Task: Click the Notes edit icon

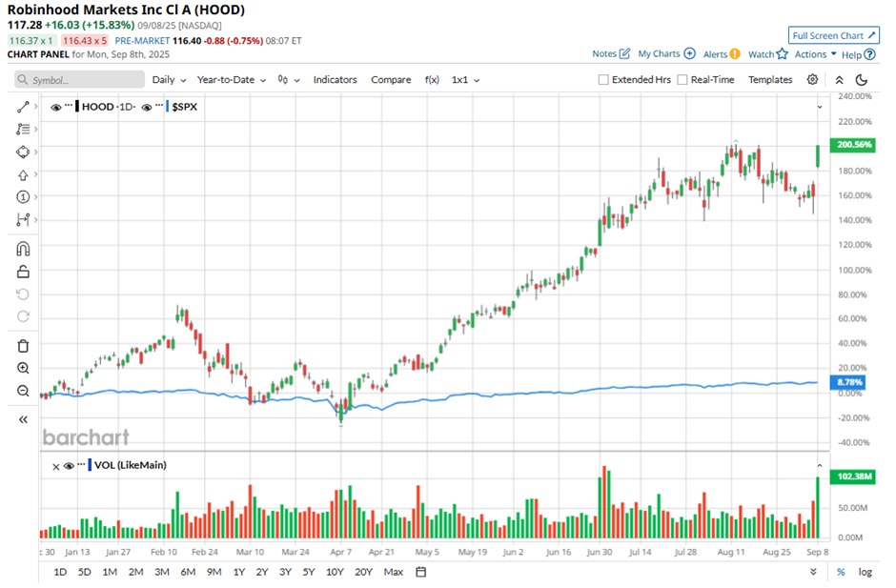Action: (624, 53)
